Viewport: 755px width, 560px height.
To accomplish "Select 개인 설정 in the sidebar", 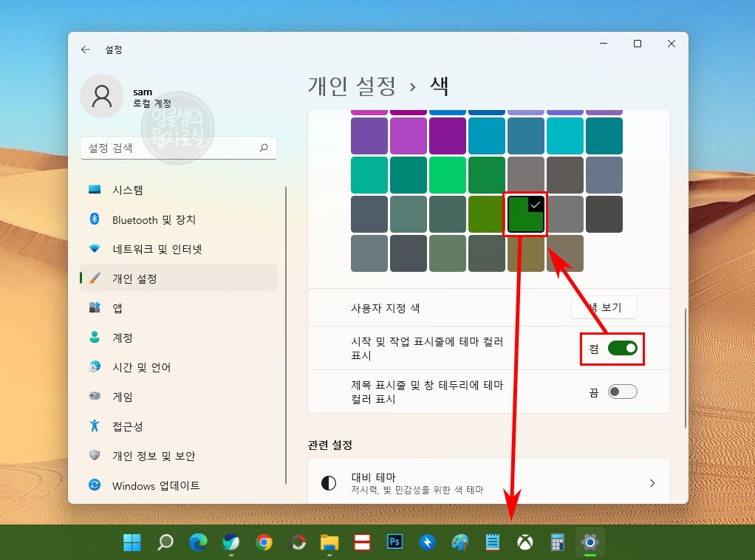I will 179,279.
